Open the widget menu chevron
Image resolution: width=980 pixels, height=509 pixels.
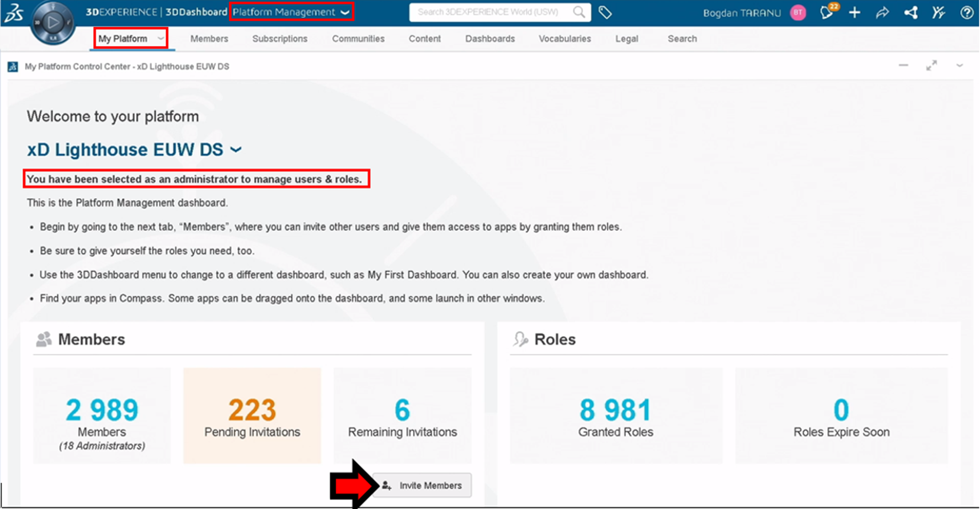point(960,66)
